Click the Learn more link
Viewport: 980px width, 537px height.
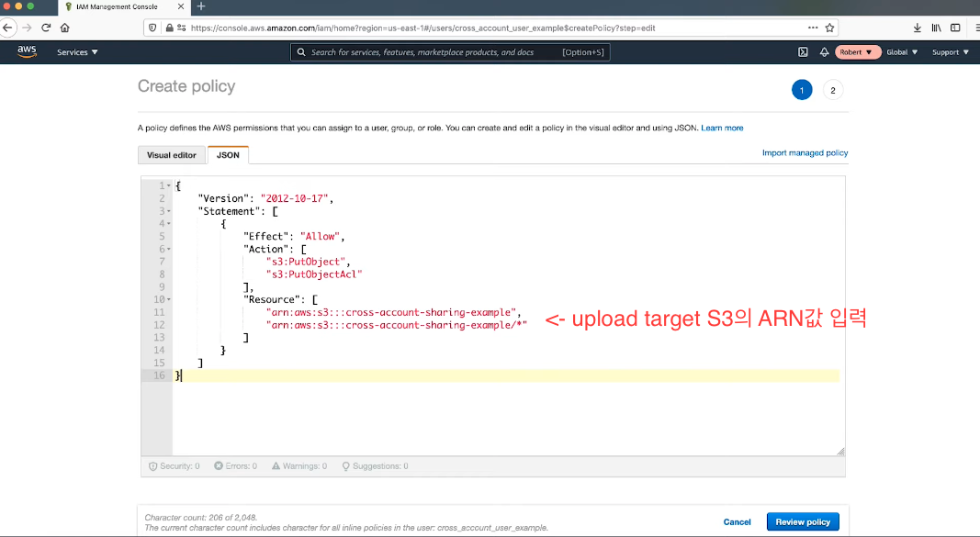[x=722, y=128]
